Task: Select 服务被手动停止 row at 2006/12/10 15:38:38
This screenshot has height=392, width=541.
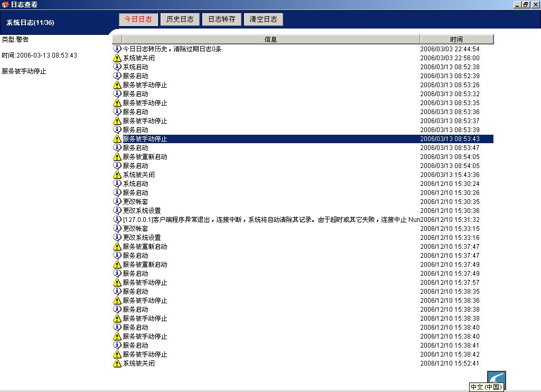Action: point(303,318)
